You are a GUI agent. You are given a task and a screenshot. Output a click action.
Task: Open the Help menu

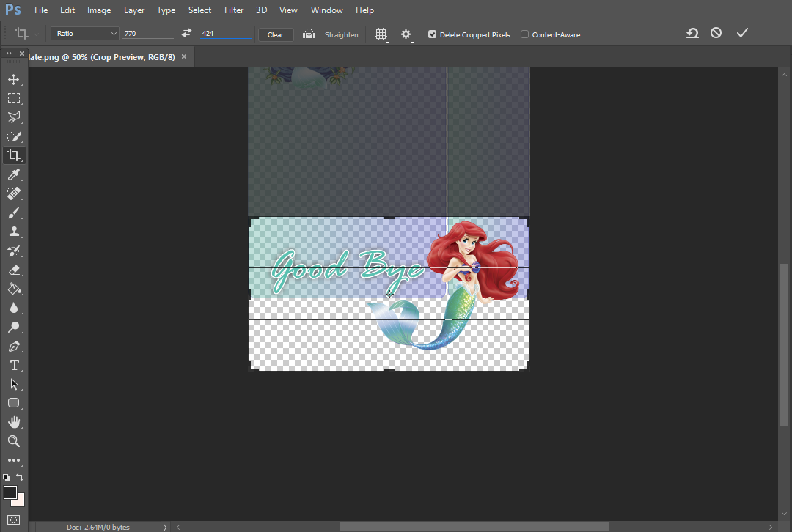(x=364, y=10)
